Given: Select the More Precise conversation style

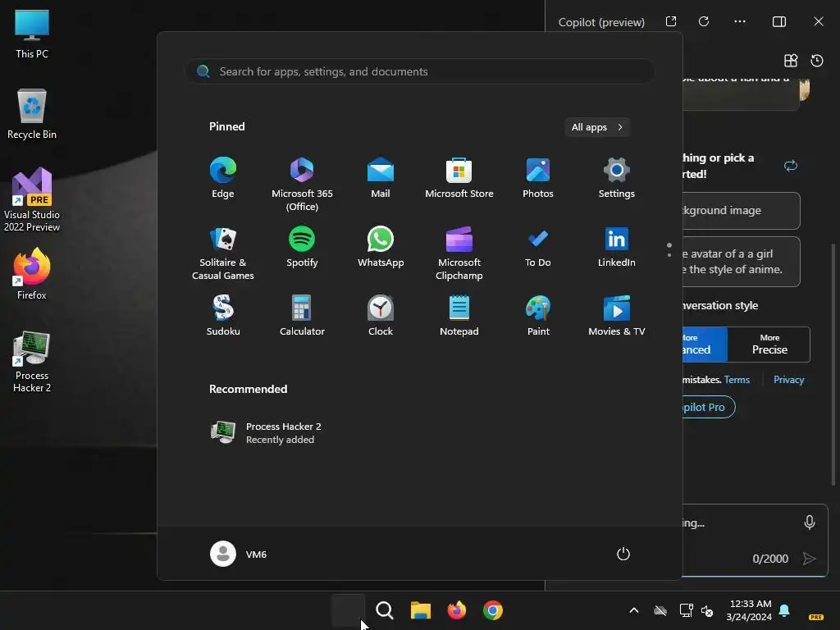Looking at the screenshot, I should click(769, 345).
